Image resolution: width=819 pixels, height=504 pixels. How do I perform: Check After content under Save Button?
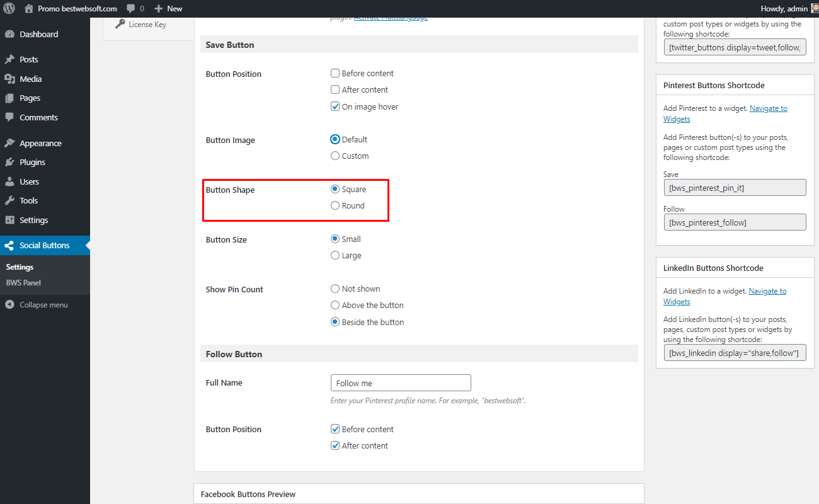pyautogui.click(x=335, y=89)
